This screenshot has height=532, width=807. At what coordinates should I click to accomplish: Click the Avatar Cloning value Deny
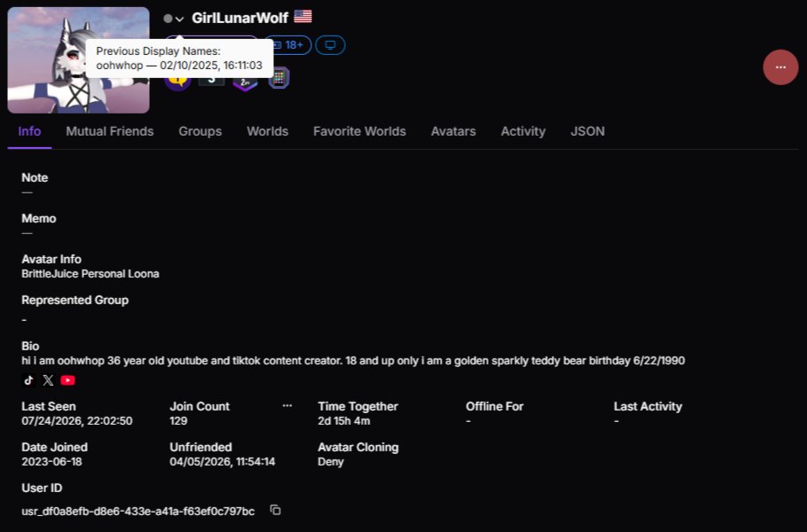[x=331, y=462]
